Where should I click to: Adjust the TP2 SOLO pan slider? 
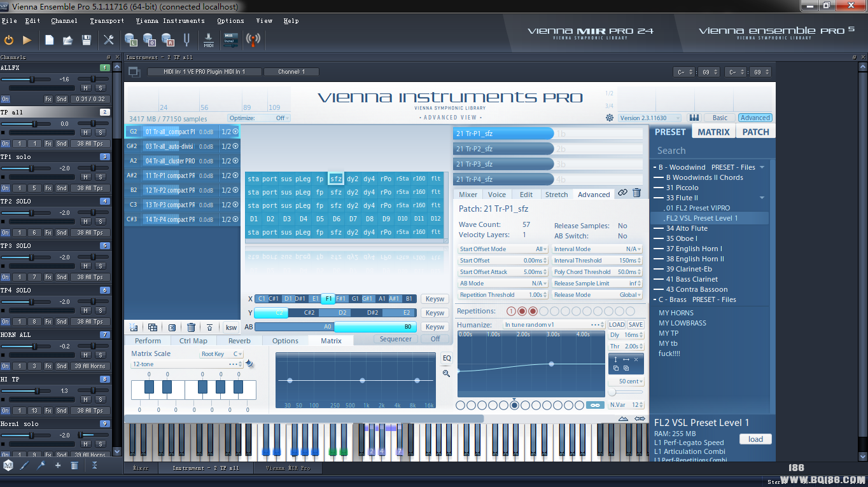click(93, 212)
